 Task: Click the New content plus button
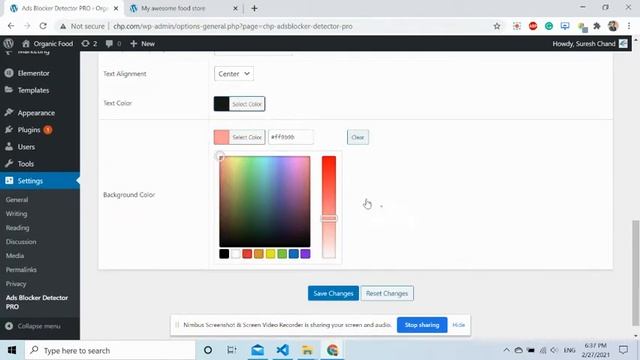[142, 43]
